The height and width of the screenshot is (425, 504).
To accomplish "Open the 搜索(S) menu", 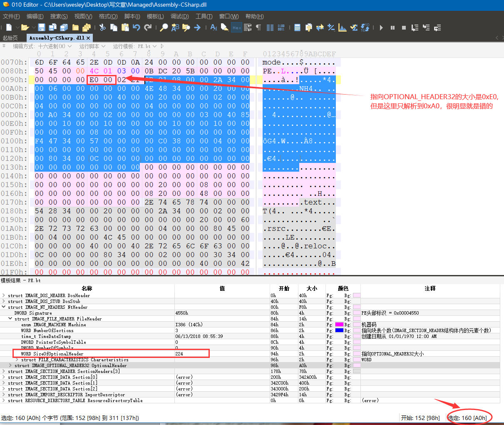I will point(59,16).
